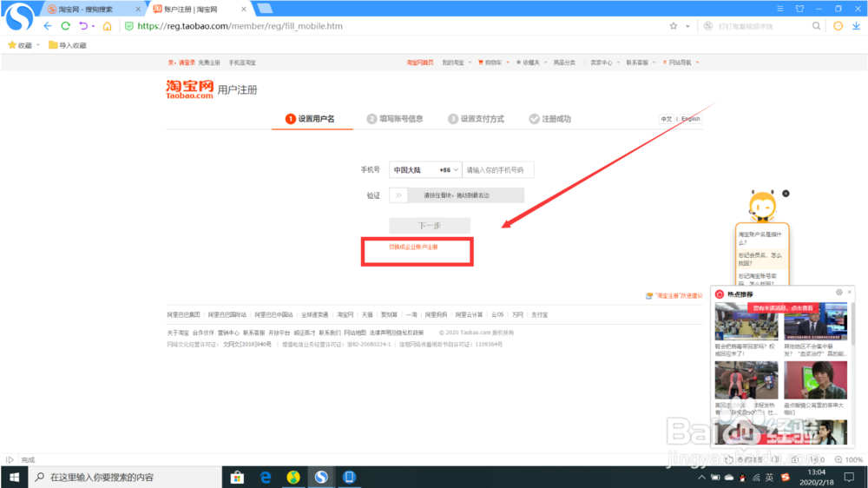The image size is (868, 488).
Task: Click the Sogou browser logo
Action: (19, 16)
